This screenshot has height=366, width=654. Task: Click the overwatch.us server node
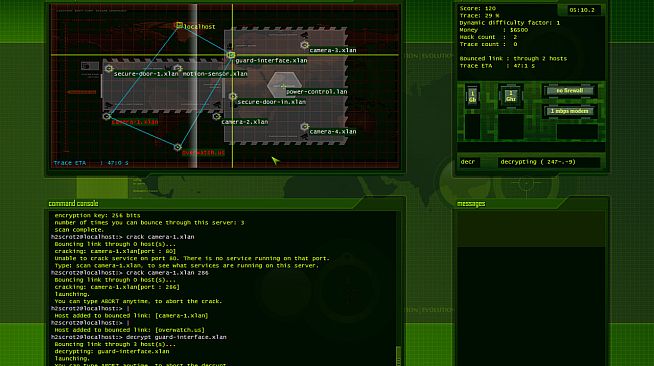coord(178,147)
